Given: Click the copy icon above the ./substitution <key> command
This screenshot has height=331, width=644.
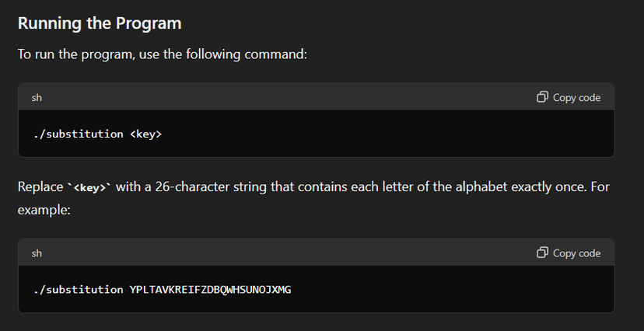Looking at the screenshot, I should tap(542, 97).
